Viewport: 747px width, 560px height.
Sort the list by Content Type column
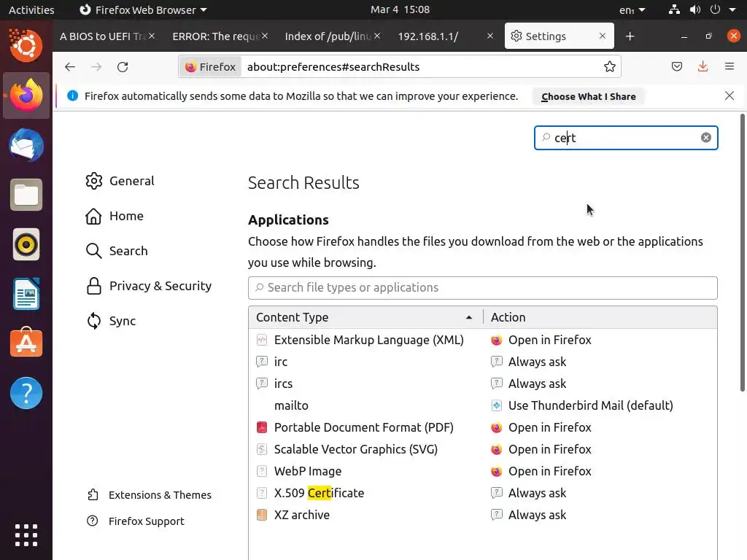pyautogui.click(x=365, y=317)
